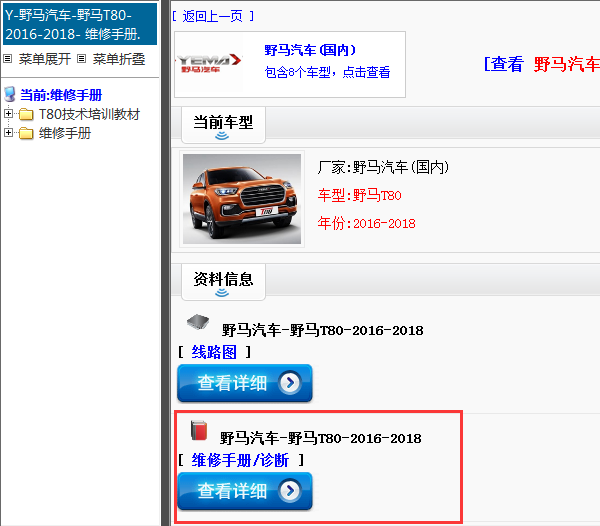Click 查看详细 button under 线路图
The height and width of the screenshot is (526, 600).
tap(245, 383)
